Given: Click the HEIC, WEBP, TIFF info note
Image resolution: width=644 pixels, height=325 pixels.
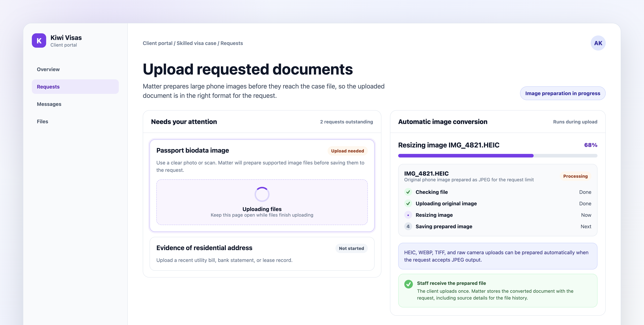Looking at the screenshot, I should coord(497,256).
